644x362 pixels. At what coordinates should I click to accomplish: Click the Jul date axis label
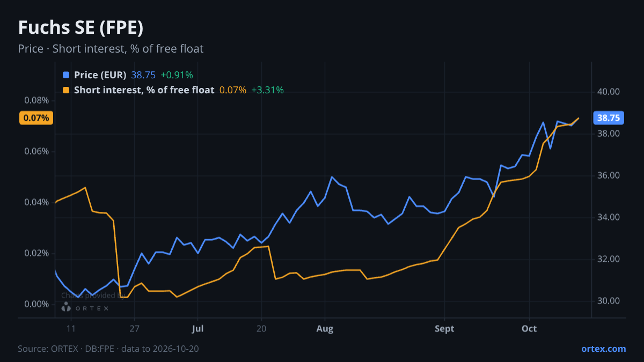click(197, 329)
